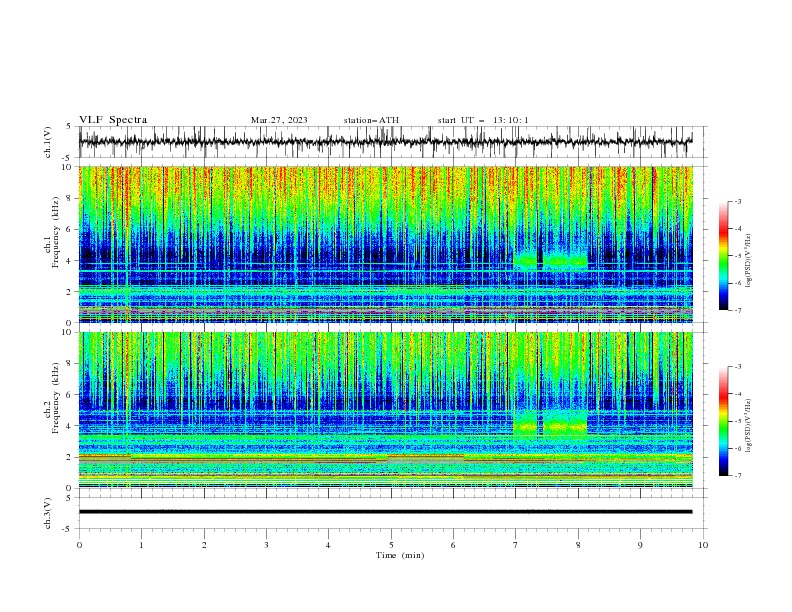Click the '8' kHz tick on ch.1 axis
The width and height of the screenshot is (792, 612).
(70, 198)
